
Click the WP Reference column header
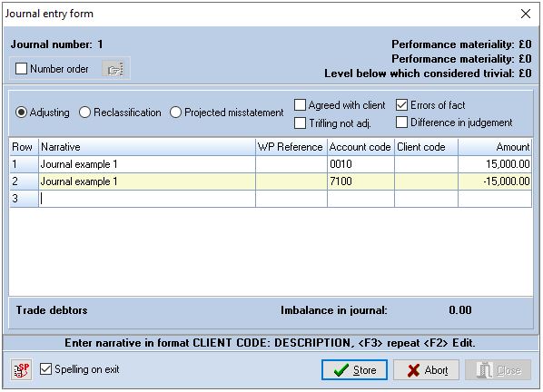pos(291,147)
